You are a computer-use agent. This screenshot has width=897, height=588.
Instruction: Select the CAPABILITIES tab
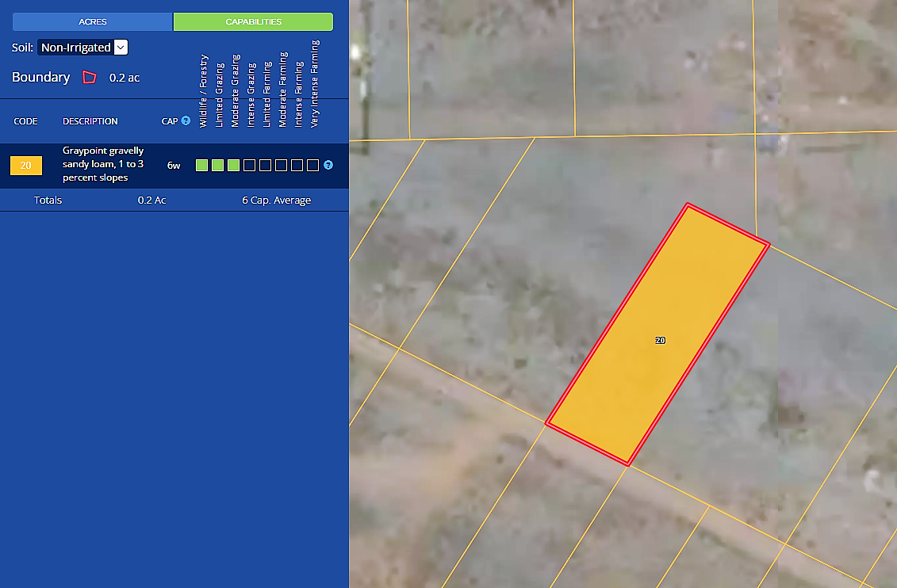pyautogui.click(x=253, y=22)
